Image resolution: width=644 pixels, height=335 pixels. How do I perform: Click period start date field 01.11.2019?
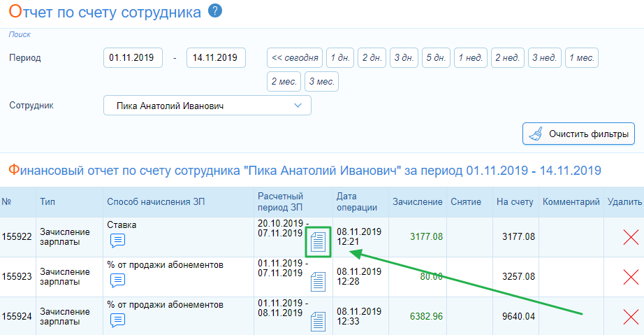pos(133,57)
